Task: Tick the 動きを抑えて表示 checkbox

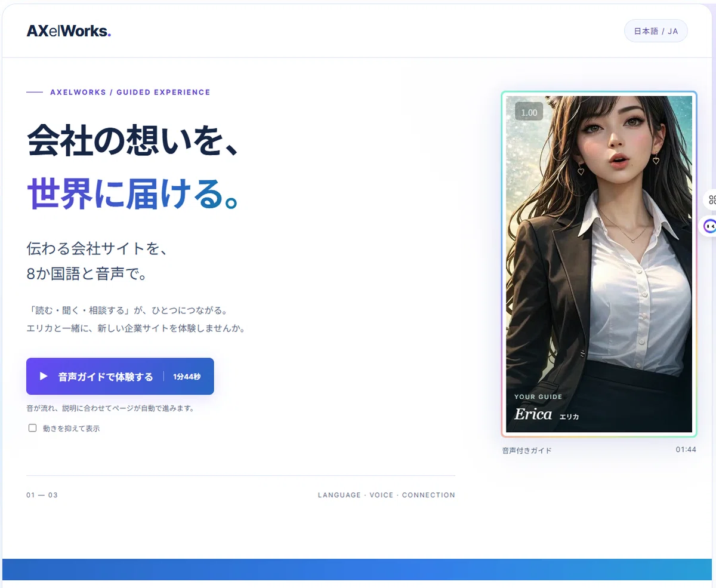Action: click(33, 428)
